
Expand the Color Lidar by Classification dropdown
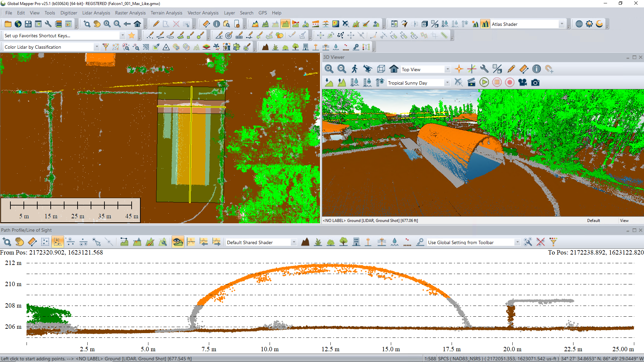click(x=96, y=47)
